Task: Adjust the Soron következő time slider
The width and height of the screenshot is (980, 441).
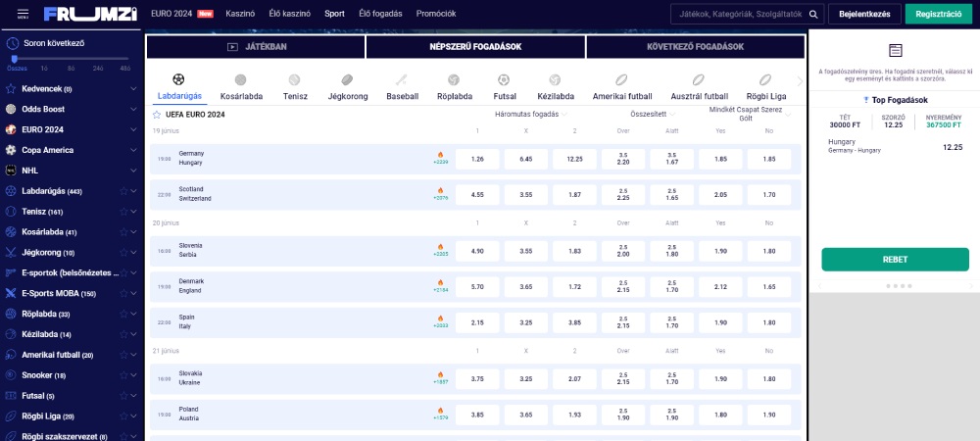Action: [14, 60]
